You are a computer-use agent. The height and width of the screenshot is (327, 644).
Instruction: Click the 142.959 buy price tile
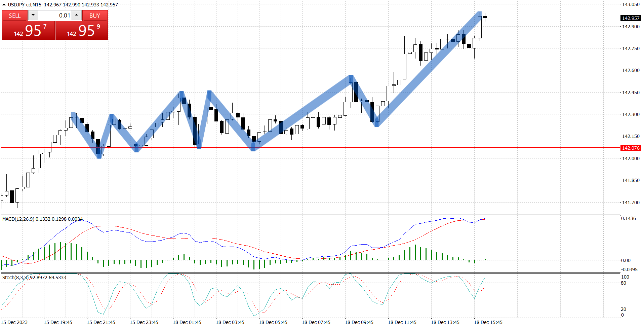point(82,31)
